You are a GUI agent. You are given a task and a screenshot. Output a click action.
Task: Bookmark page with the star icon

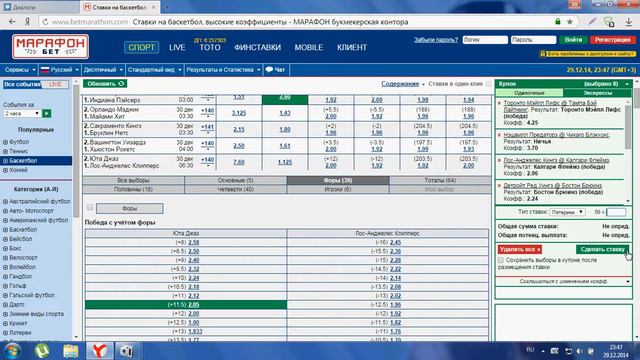(570, 22)
